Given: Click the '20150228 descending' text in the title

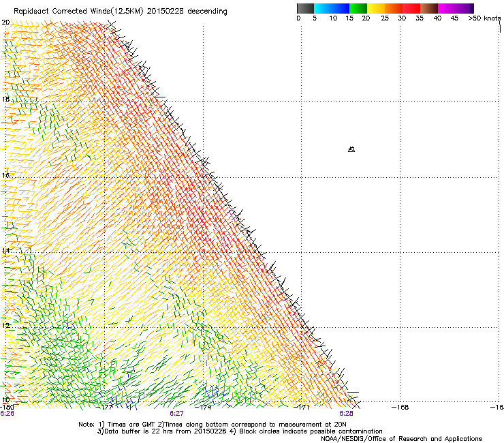Looking at the screenshot, I should pos(187,12).
